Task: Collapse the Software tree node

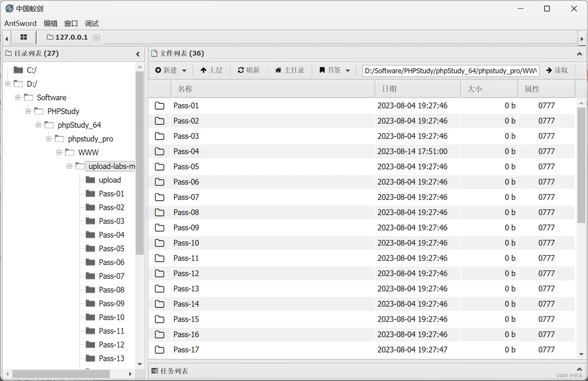Action: 18,97
